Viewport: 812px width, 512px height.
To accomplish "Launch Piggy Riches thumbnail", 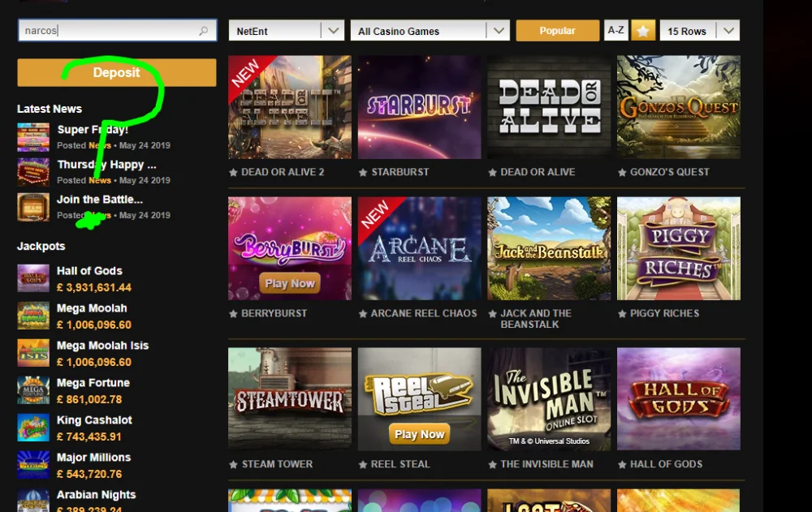I will [x=678, y=248].
